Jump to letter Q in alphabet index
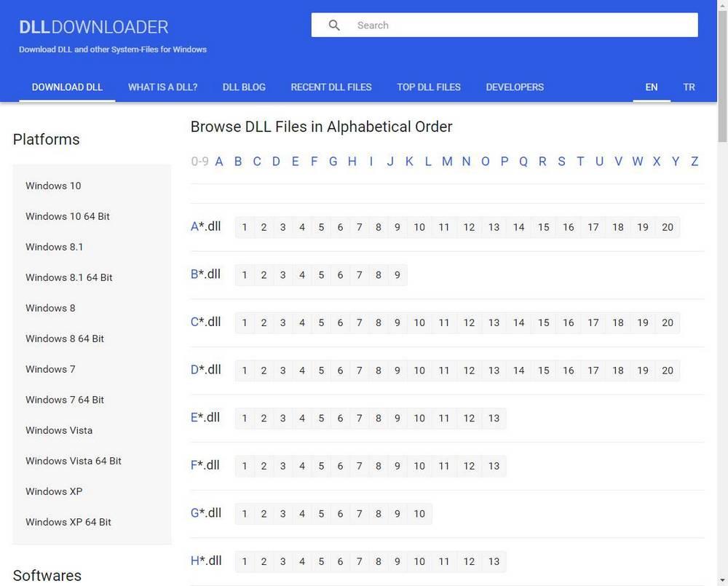 click(x=523, y=162)
